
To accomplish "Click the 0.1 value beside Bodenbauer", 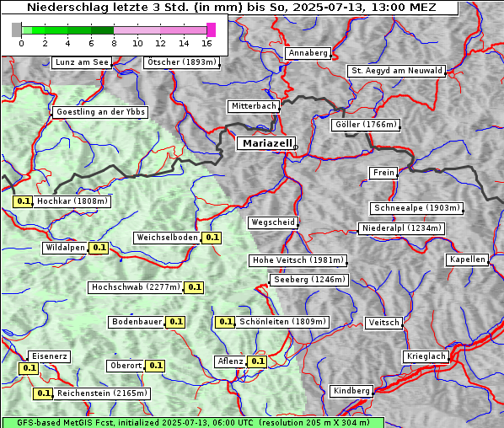I will coord(175,322).
